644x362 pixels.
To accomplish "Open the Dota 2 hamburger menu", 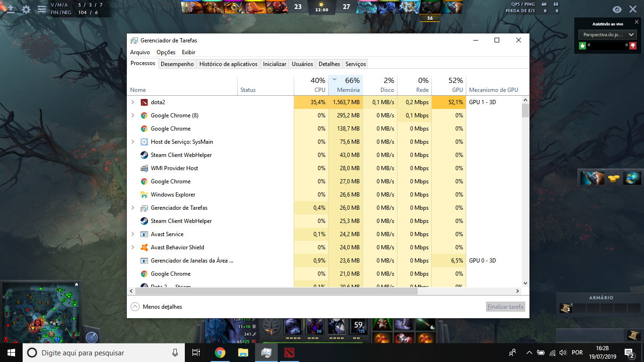I will click(x=42, y=9).
